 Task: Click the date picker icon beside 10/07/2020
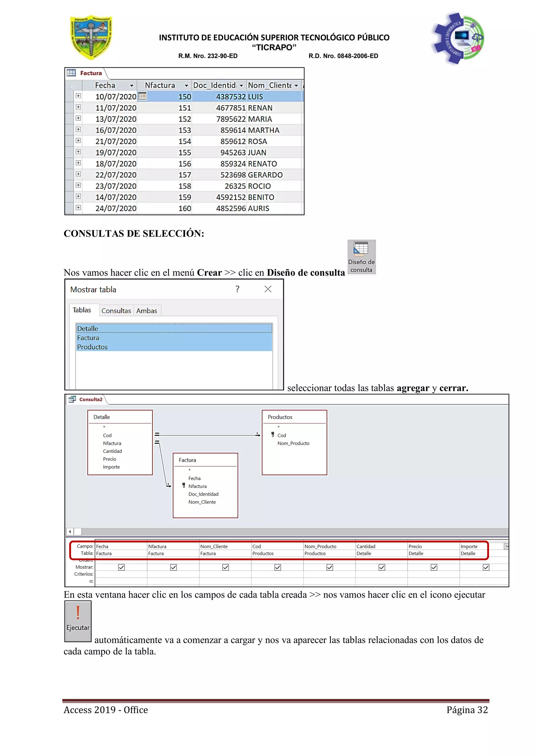coord(142,96)
